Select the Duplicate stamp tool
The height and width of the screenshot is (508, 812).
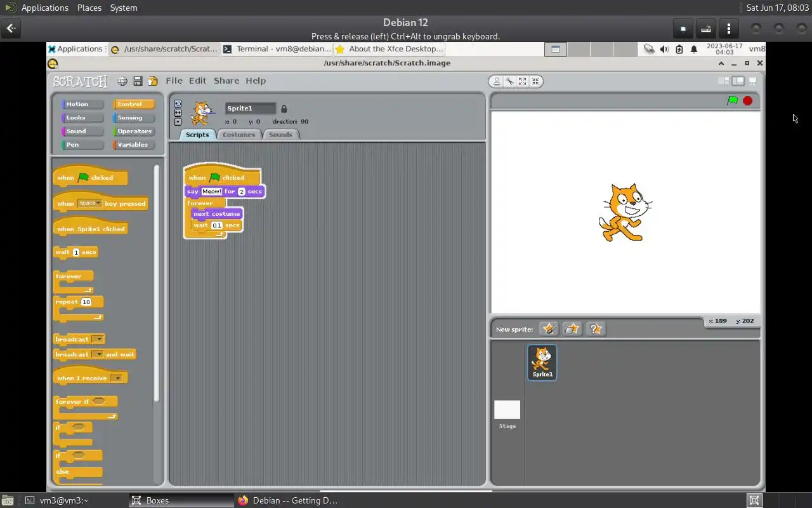coord(497,81)
